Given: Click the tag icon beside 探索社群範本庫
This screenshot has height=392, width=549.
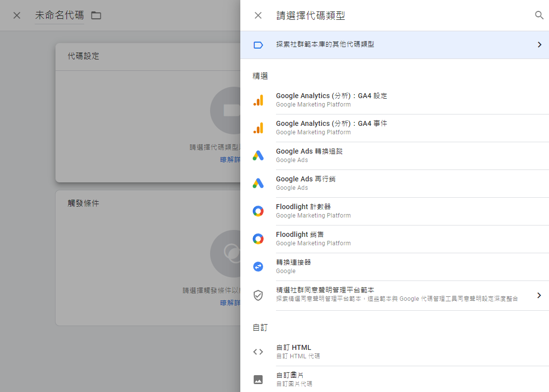Looking at the screenshot, I should tap(258, 45).
